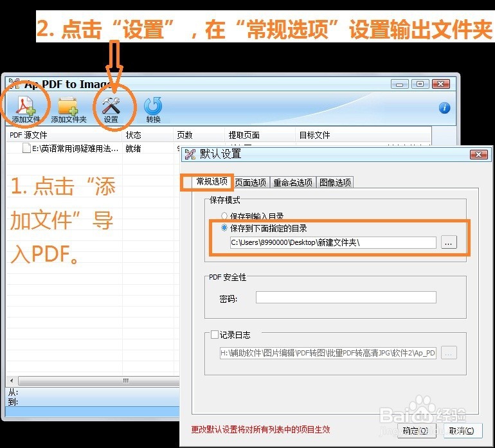Close the 默认设置 dialog
Viewport: 495px width, 448px height.
coord(478,154)
